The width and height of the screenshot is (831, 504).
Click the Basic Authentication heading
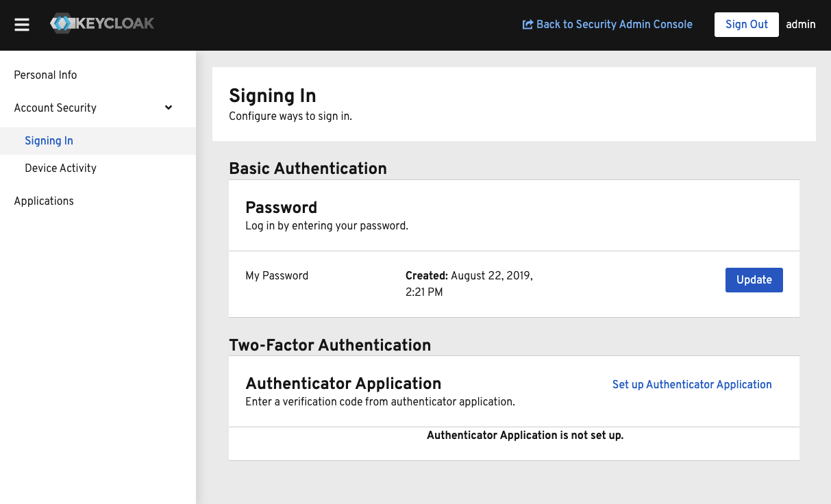(x=308, y=168)
